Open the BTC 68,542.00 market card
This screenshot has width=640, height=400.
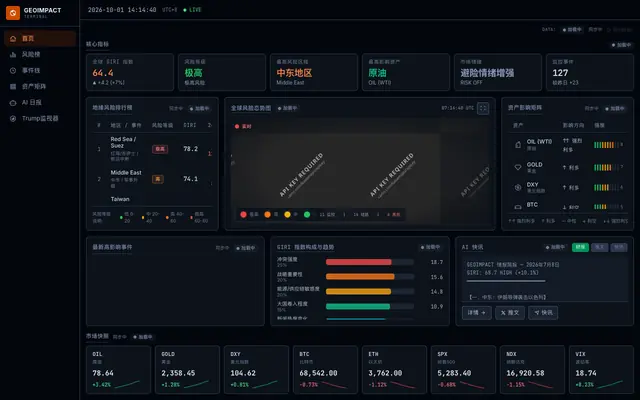click(325, 369)
